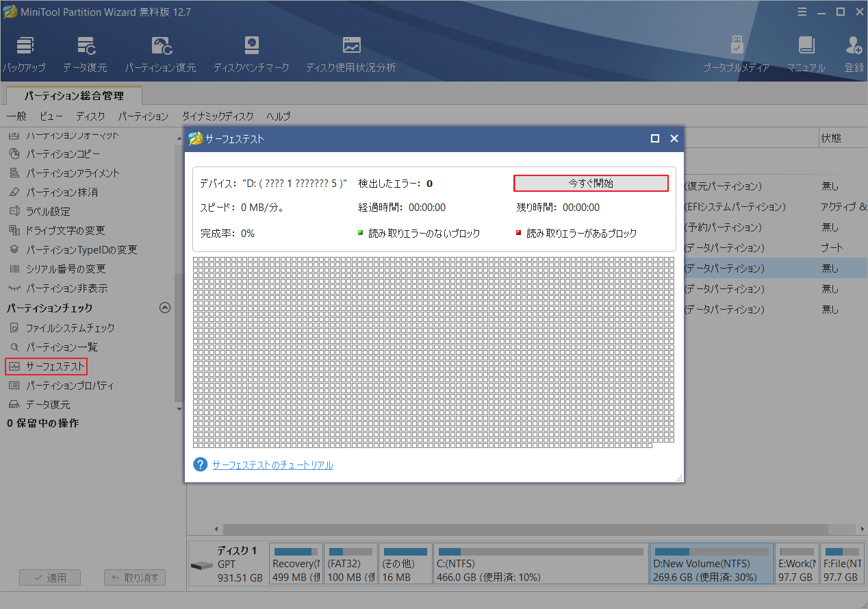Select the D:New Volume partition block
The image size is (868, 609).
(711, 563)
